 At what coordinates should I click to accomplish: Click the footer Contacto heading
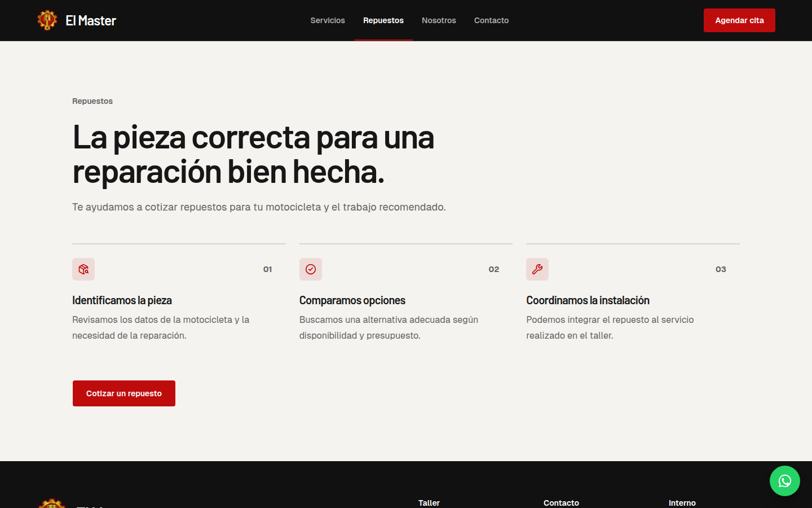(561, 503)
